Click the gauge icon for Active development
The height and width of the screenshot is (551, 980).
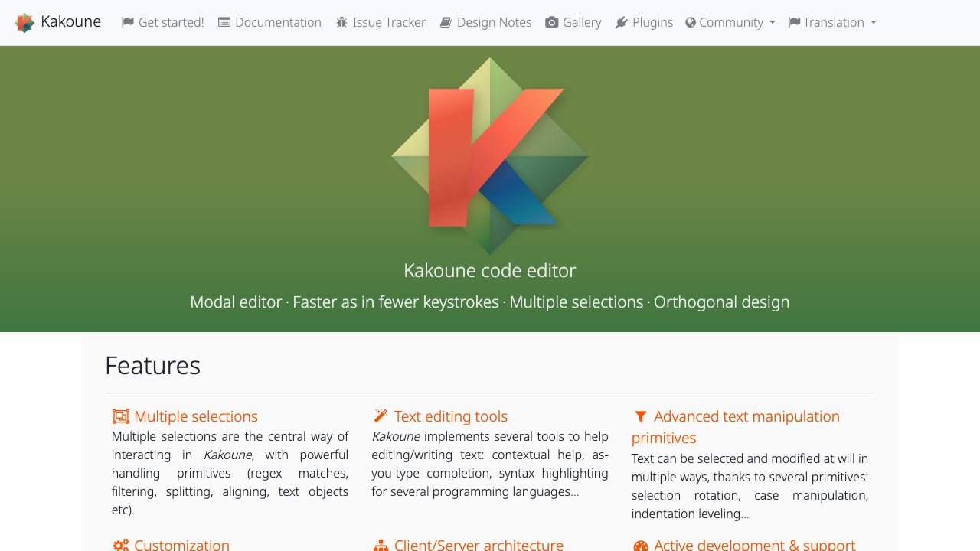[x=641, y=546]
